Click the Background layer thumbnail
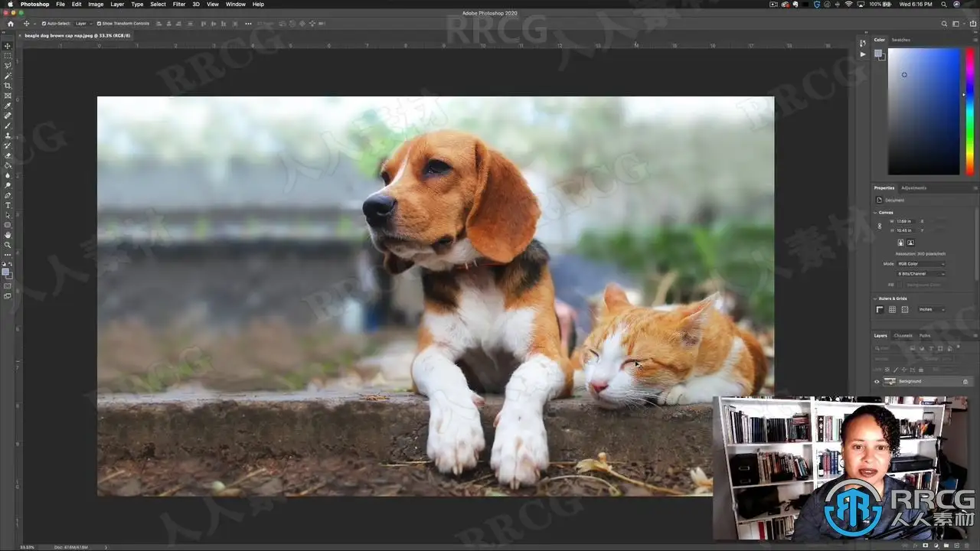Image resolution: width=980 pixels, height=551 pixels. pos(890,381)
